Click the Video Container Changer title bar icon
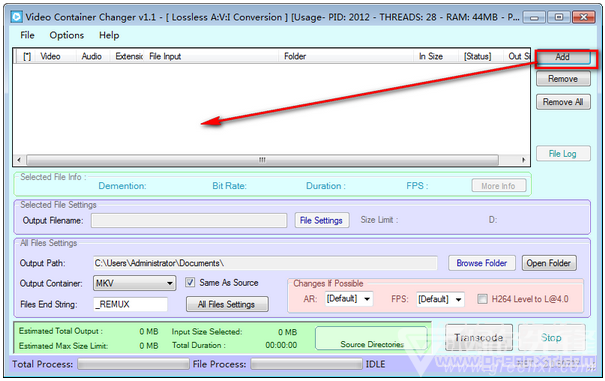Screen dimensions: 605x381 [16, 17]
